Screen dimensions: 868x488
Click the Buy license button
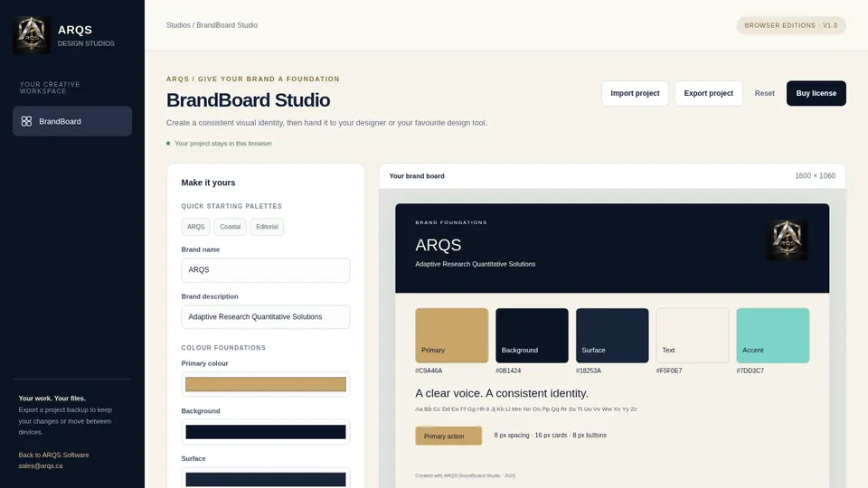[x=816, y=93]
